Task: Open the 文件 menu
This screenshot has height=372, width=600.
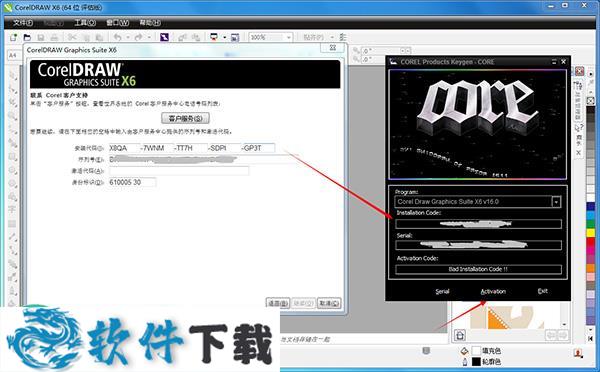Action: click(x=23, y=23)
